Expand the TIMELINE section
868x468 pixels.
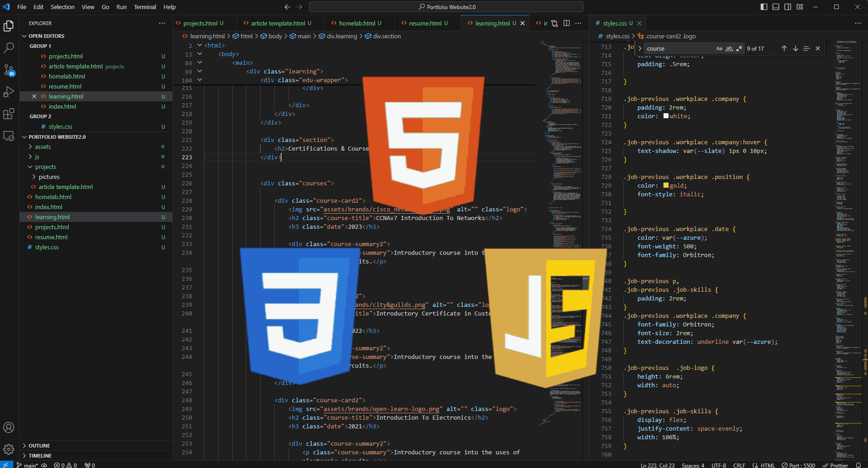(24, 456)
